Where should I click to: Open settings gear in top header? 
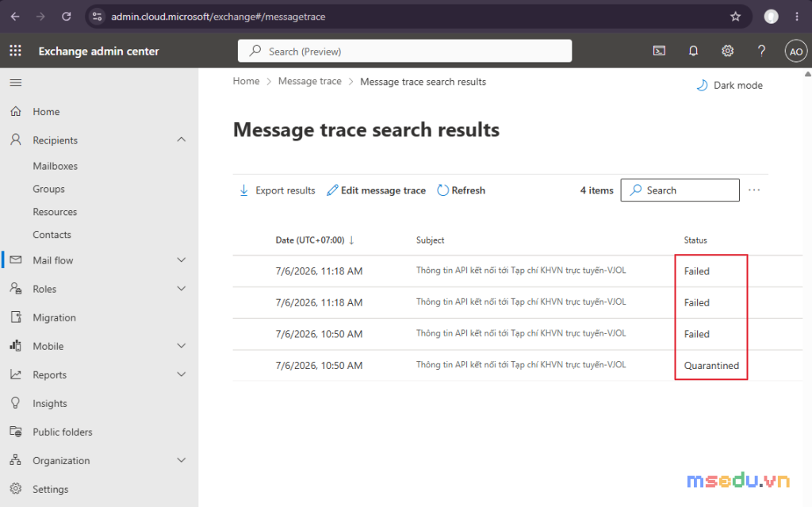(727, 51)
